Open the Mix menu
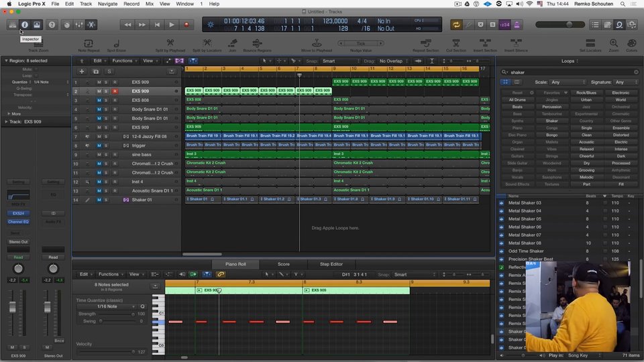The height and width of the screenshot is (362, 644). point(150,4)
